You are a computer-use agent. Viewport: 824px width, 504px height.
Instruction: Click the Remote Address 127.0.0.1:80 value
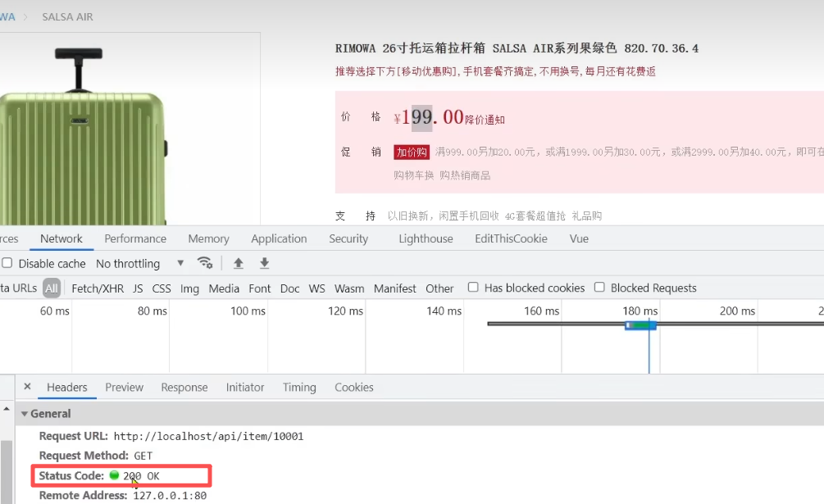[x=170, y=496]
